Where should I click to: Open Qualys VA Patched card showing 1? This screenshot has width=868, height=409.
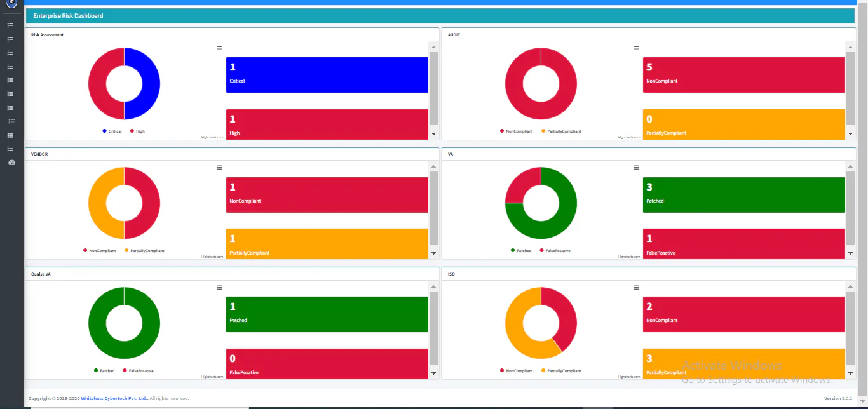[x=327, y=314]
